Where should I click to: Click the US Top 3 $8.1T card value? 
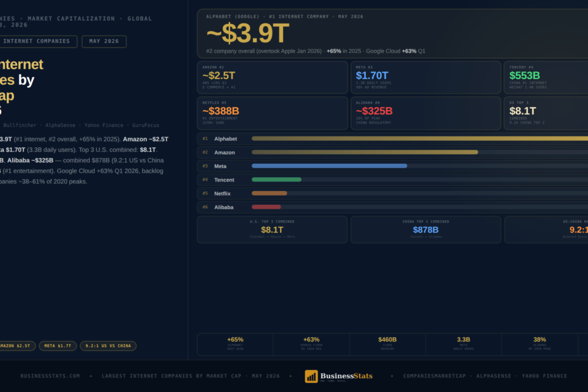click(522, 111)
